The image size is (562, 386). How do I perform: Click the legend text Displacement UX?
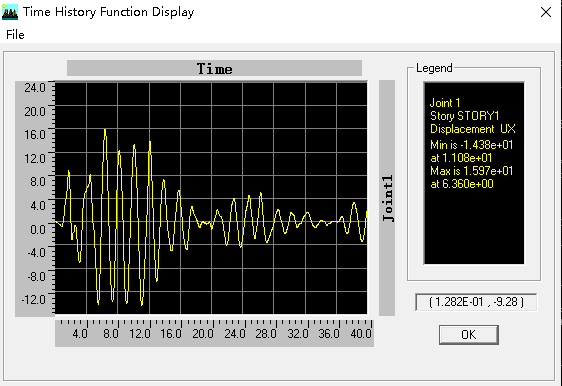click(473, 129)
